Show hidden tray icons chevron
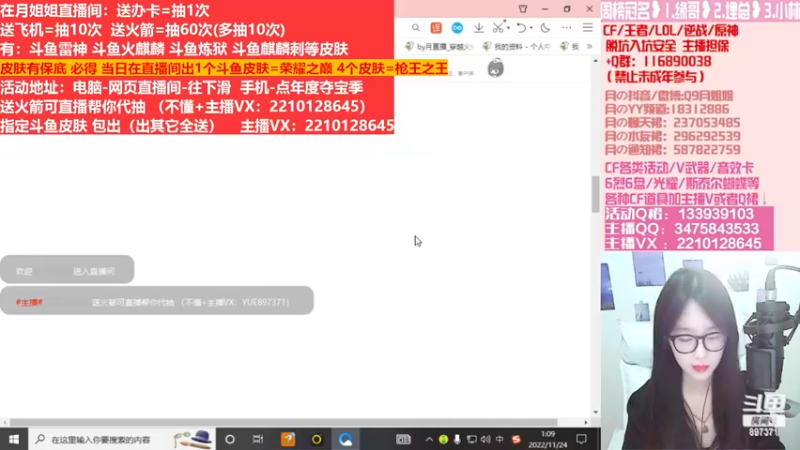Screen dimensions: 800x450 coord(429,439)
